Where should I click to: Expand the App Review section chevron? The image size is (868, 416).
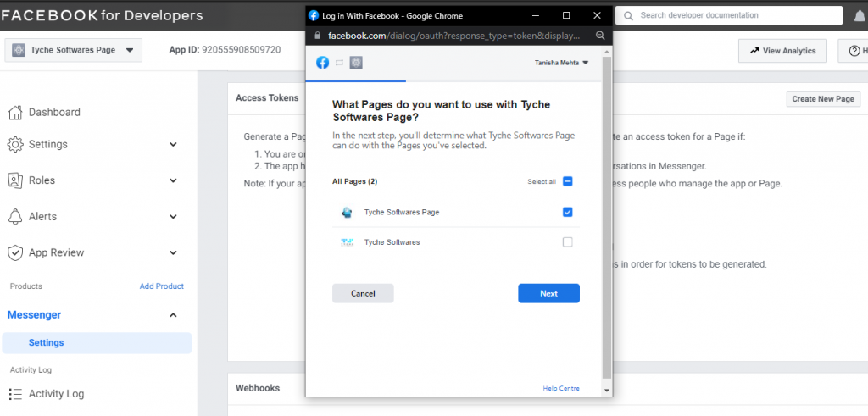[173, 252]
